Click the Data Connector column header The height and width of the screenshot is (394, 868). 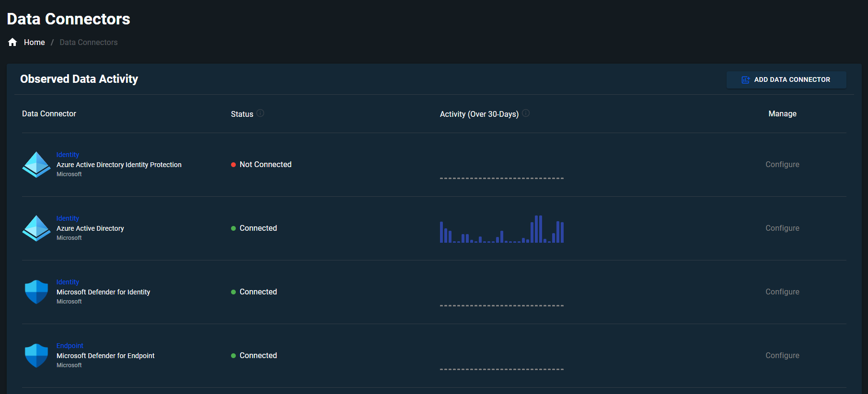tap(49, 113)
